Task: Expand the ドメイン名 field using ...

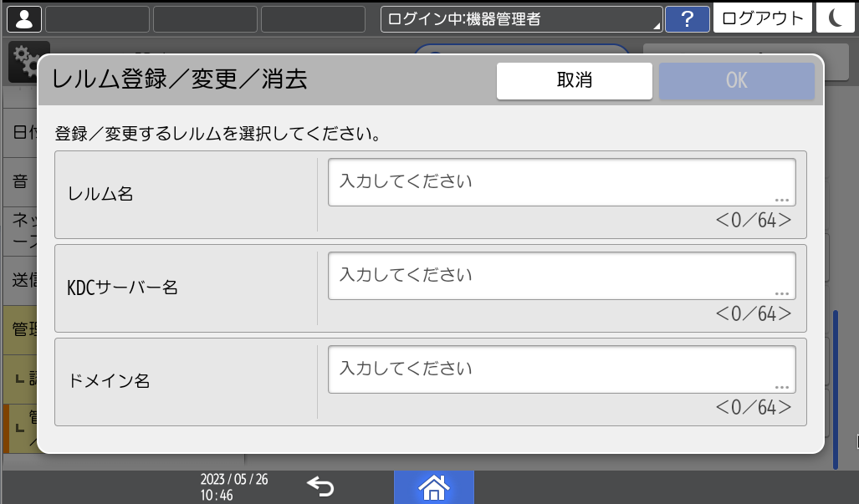Action: point(782,386)
